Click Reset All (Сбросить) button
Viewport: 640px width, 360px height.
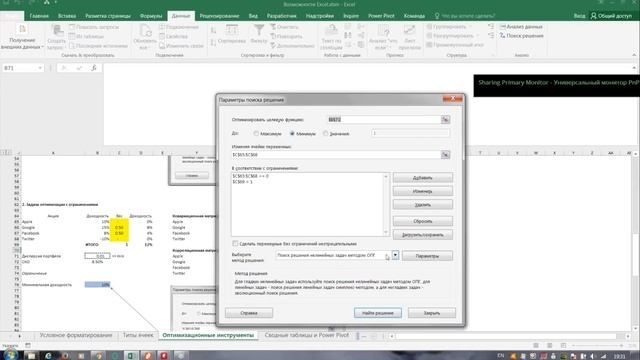coord(422,221)
